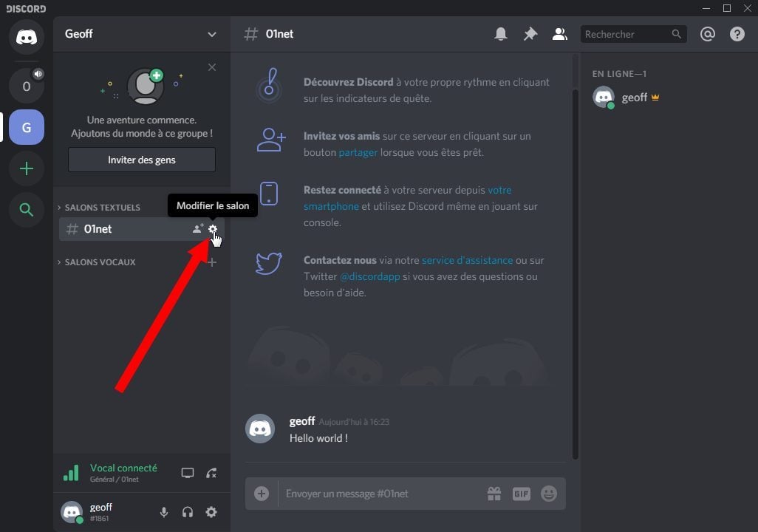Open server discovery magnifier icon
758x532 pixels.
26,209
